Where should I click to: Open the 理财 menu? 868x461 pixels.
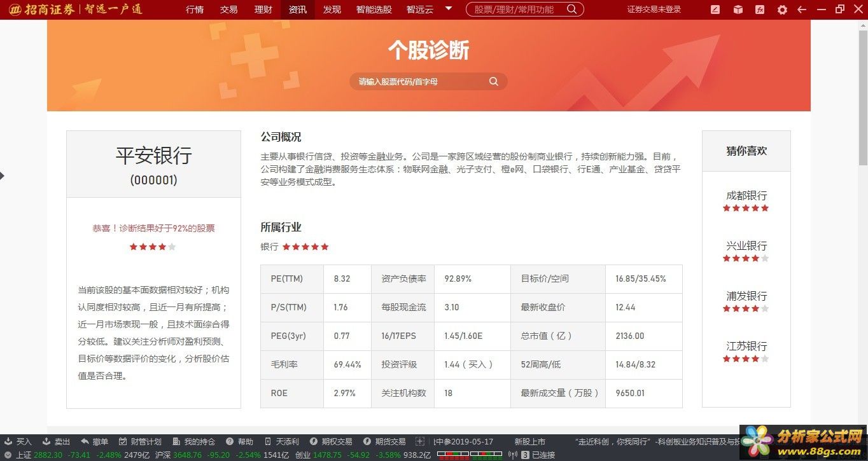263,10
